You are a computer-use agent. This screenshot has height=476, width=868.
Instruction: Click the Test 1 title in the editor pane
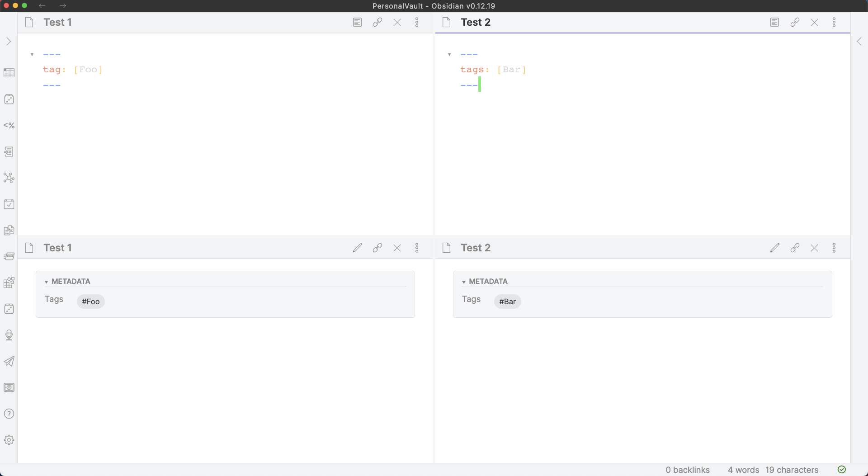[x=57, y=22]
